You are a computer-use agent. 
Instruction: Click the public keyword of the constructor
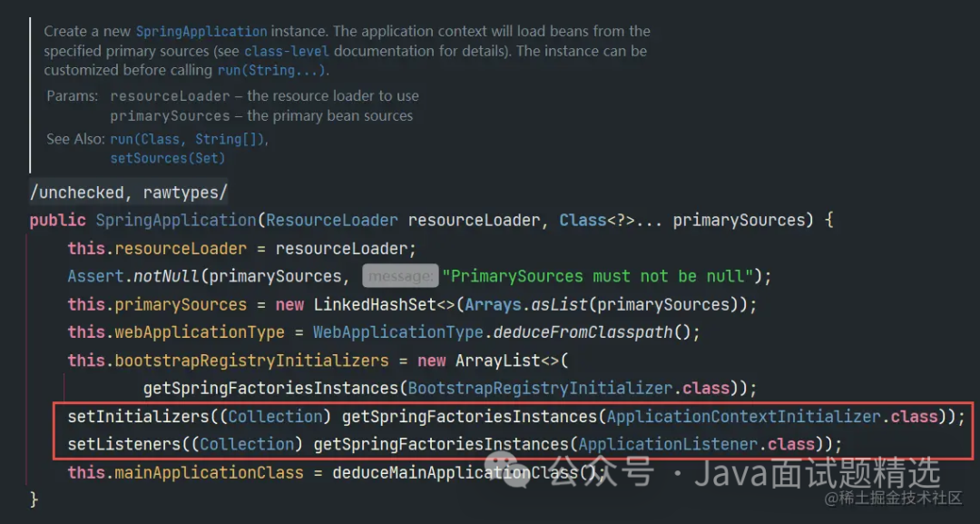57,220
